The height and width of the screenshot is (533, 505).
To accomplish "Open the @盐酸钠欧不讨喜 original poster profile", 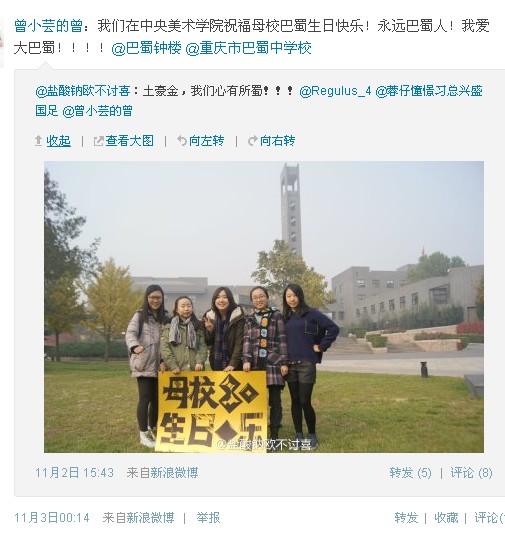I will click(x=83, y=91).
